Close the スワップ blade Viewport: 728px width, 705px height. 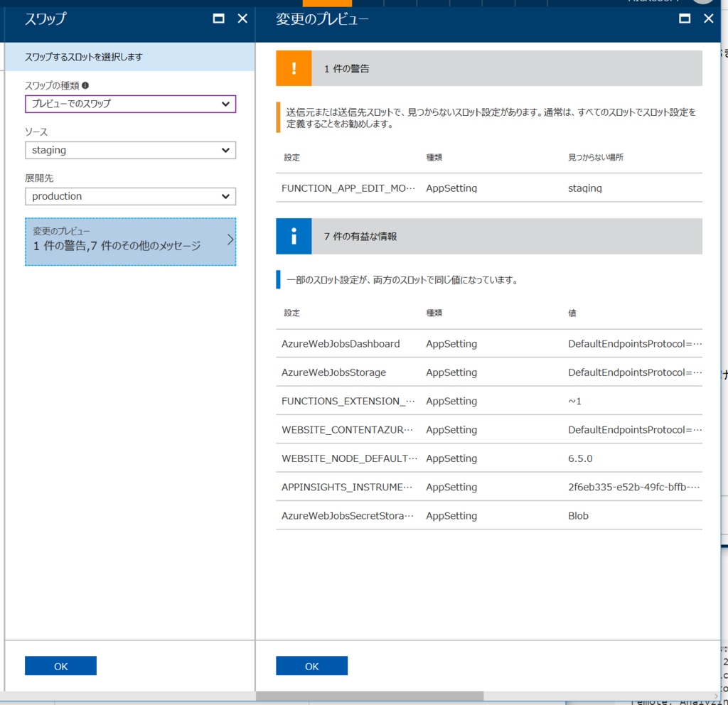pos(242,18)
